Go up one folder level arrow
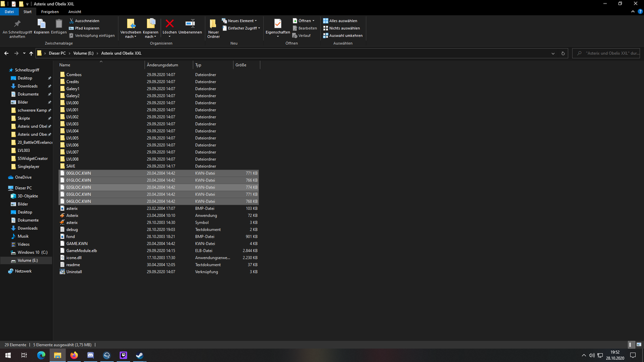The image size is (644, 362). pyautogui.click(x=31, y=53)
